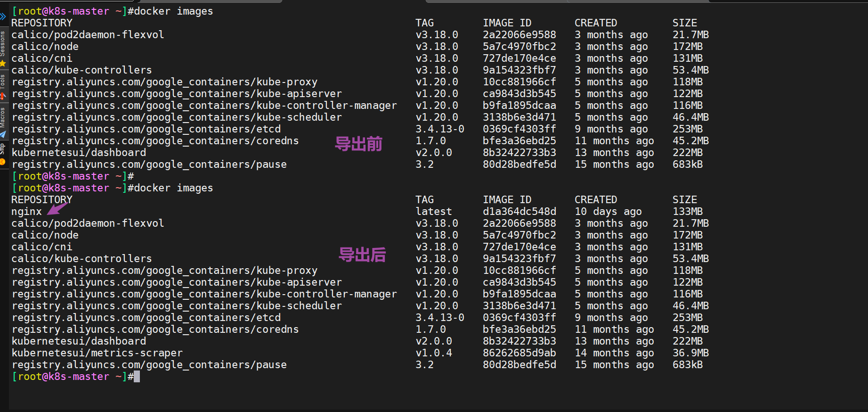Click the empty prompt line between outputs

73,176
